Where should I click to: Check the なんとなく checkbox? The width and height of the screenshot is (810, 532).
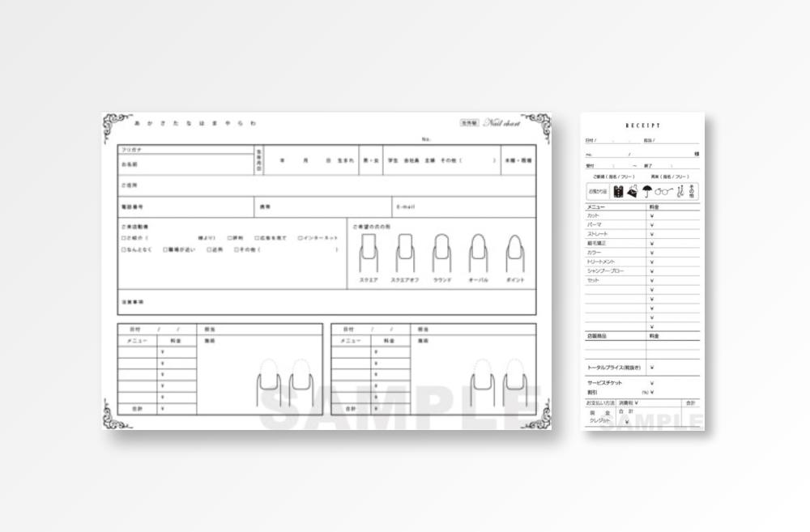click(x=123, y=250)
